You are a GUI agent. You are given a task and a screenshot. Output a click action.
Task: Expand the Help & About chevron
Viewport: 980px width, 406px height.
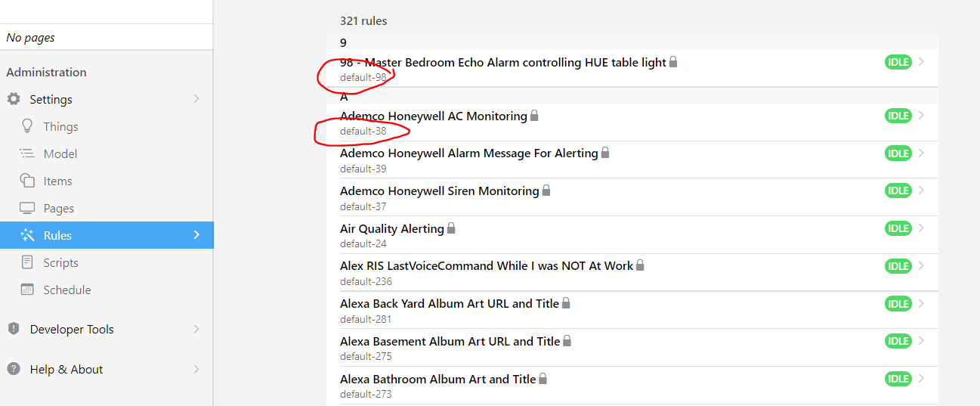[x=196, y=369]
